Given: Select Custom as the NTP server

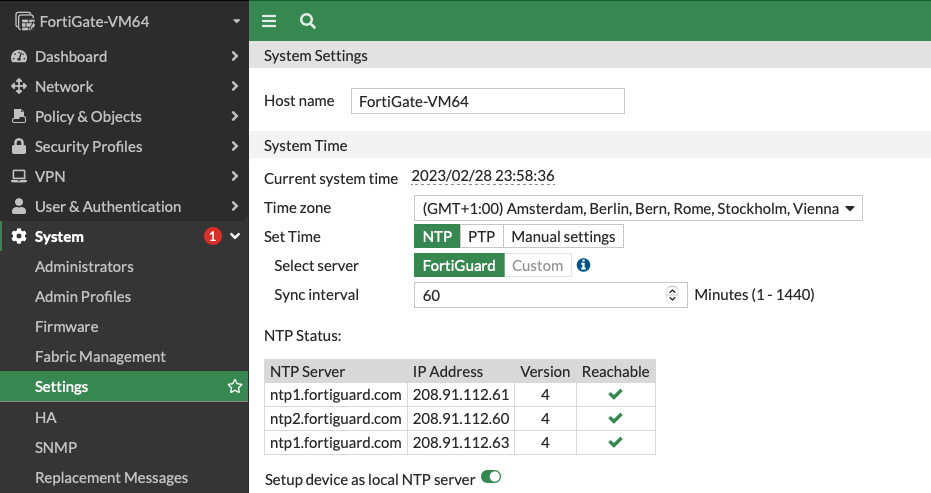Looking at the screenshot, I should click(x=537, y=265).
